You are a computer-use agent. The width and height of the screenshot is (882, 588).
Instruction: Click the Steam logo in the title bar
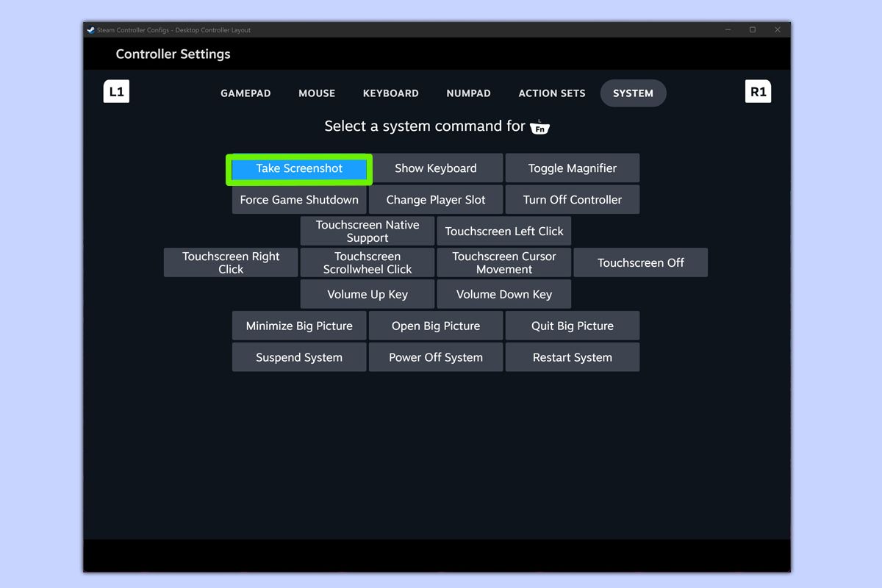coord(90,30)
